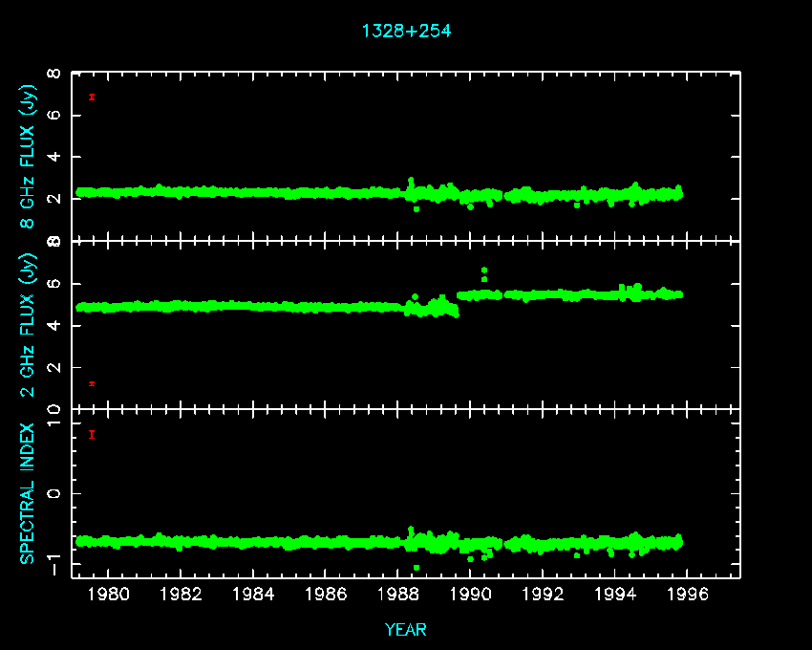812x650 pixels.
Task: Pick the lowest spectral index outlier near 1988
Action: pos(417,568)
